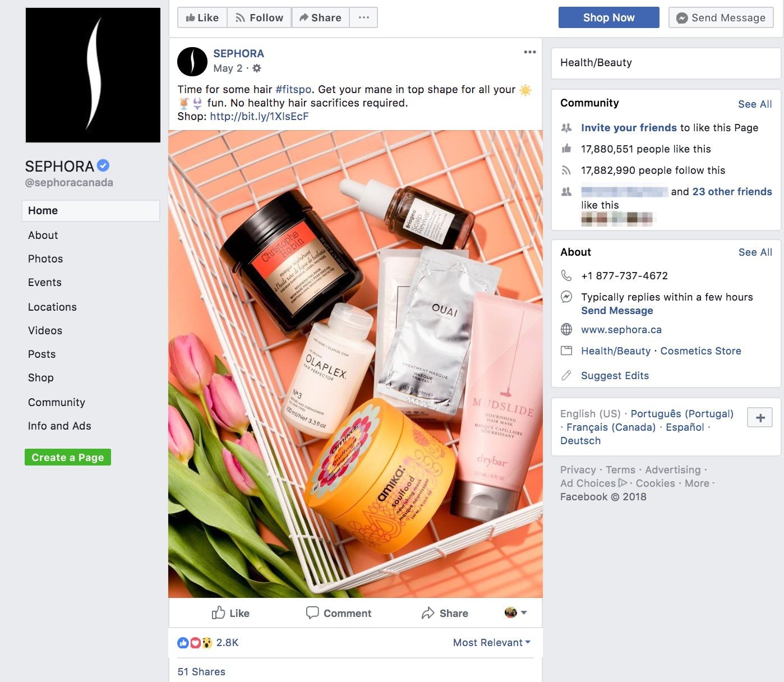Click the Send Message button in the header
The image size is (784, 682).
click(x=721, y=17)
